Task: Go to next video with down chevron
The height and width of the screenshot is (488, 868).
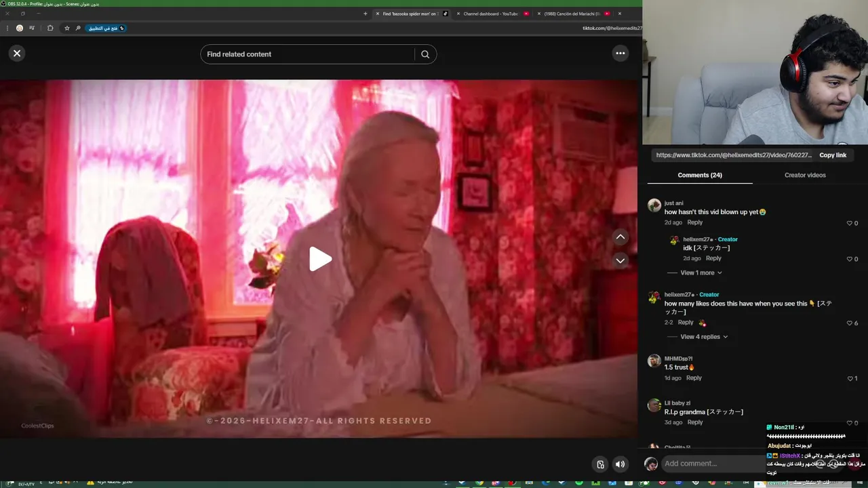Action: (620, 260)
